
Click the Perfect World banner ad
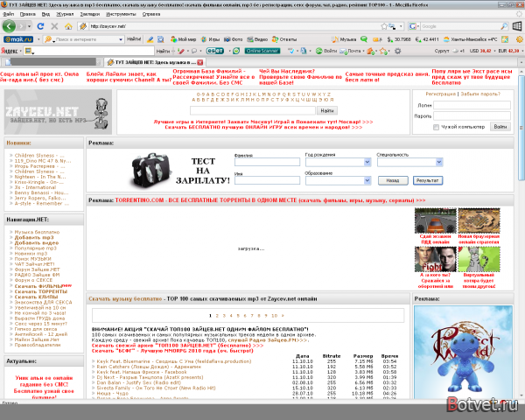pos(463,352)
